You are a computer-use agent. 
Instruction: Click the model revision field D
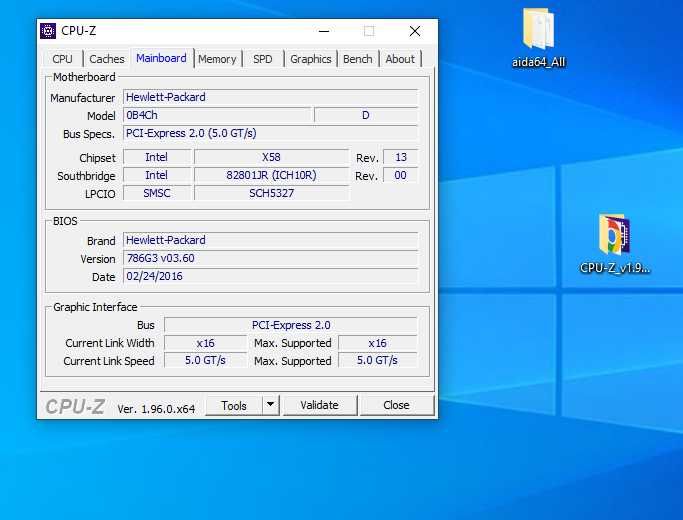point(366,115)
